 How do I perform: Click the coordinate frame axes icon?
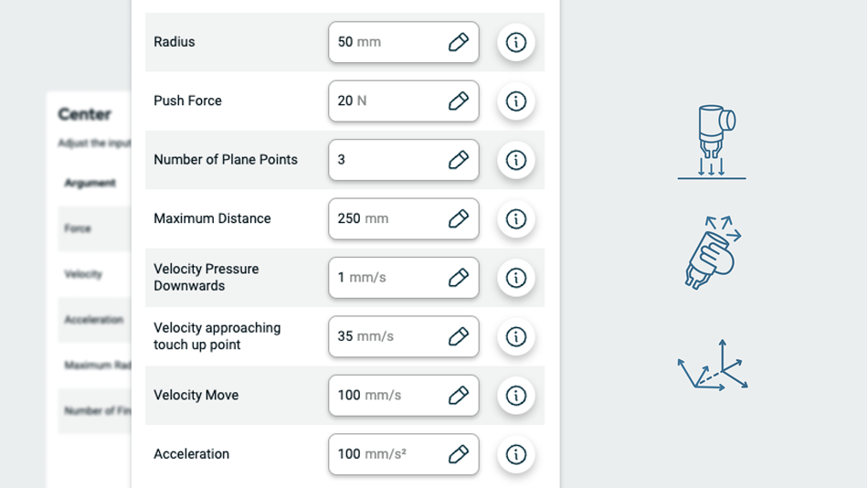pos(713,366)
